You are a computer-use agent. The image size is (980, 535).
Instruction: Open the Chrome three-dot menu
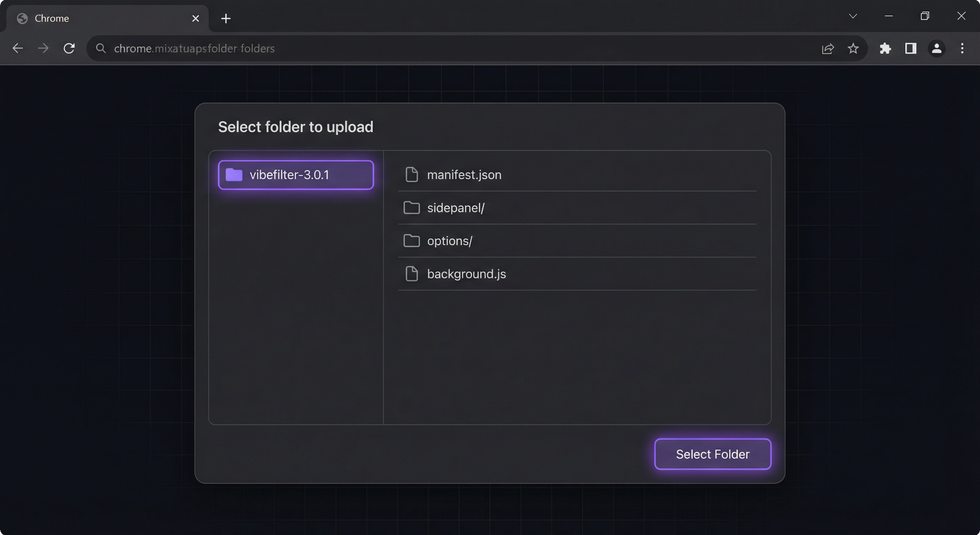[962, 48]
